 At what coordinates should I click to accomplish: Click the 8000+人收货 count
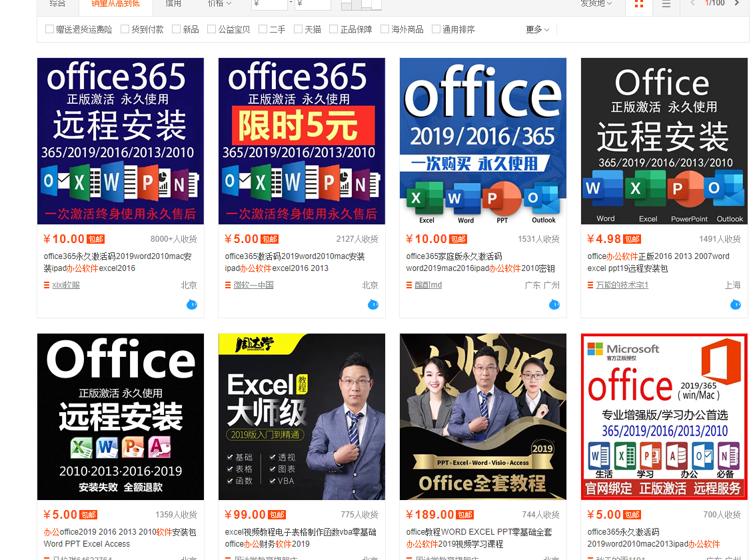[173, 239]
